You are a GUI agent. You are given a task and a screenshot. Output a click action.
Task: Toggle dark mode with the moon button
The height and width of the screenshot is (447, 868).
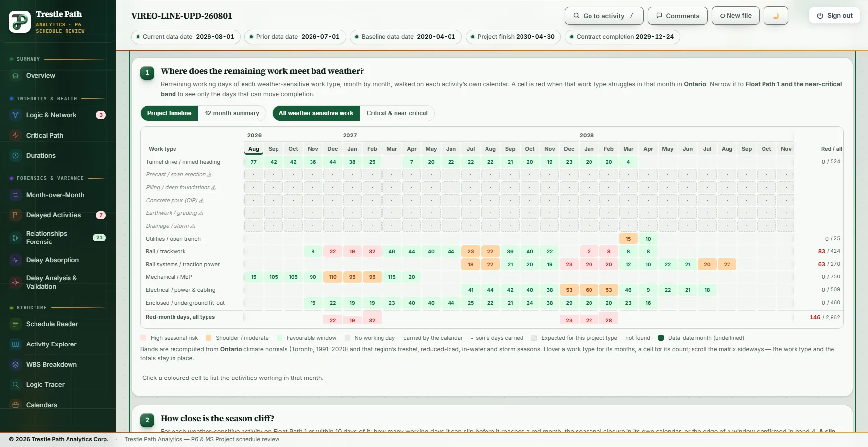point(776,16)
